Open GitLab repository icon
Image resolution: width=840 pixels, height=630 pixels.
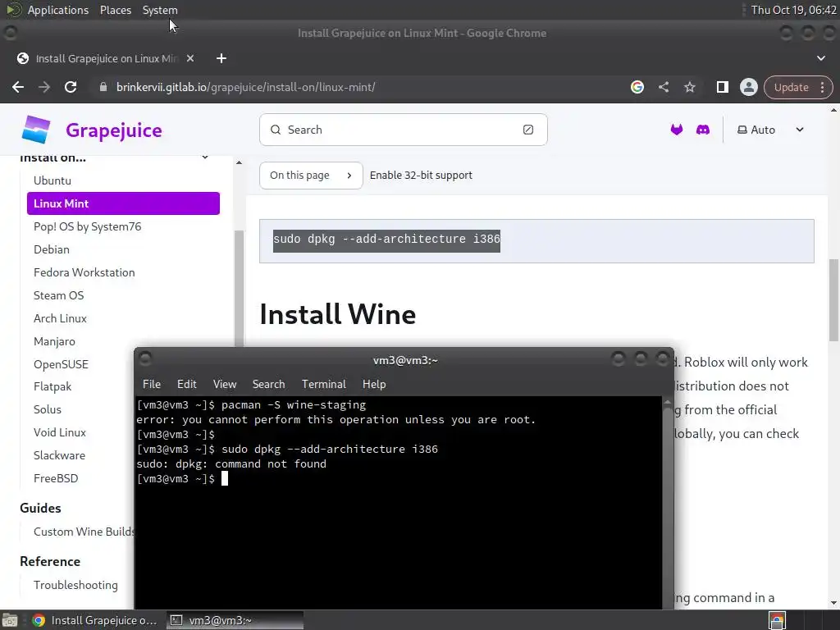pyautogui.click(x=677, y=130)
